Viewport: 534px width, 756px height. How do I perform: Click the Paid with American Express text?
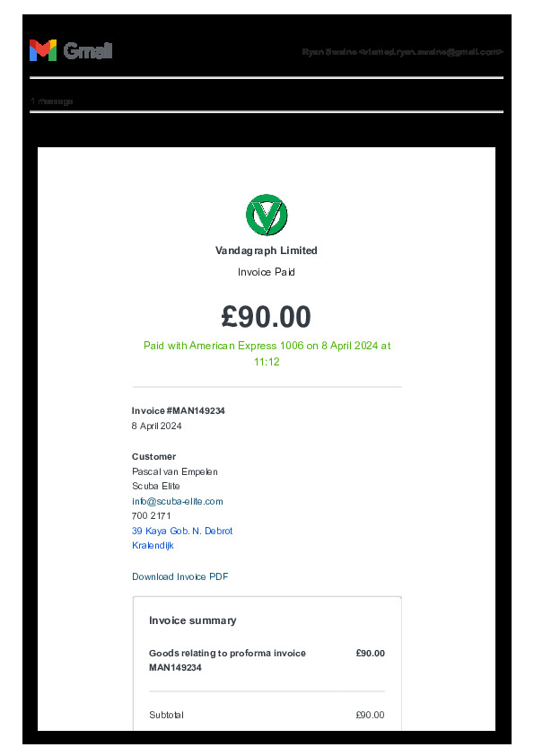pyautogui.click(x=267, y=354)
